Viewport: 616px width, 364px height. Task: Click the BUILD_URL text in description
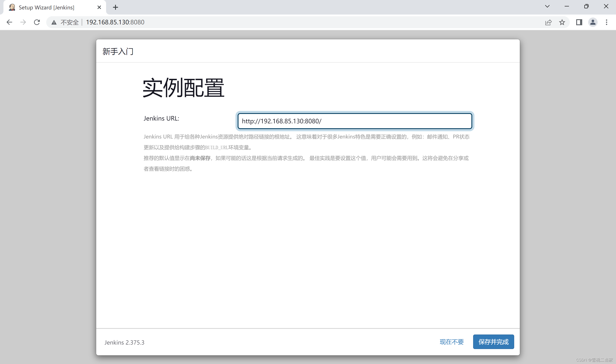coord(217,147)
